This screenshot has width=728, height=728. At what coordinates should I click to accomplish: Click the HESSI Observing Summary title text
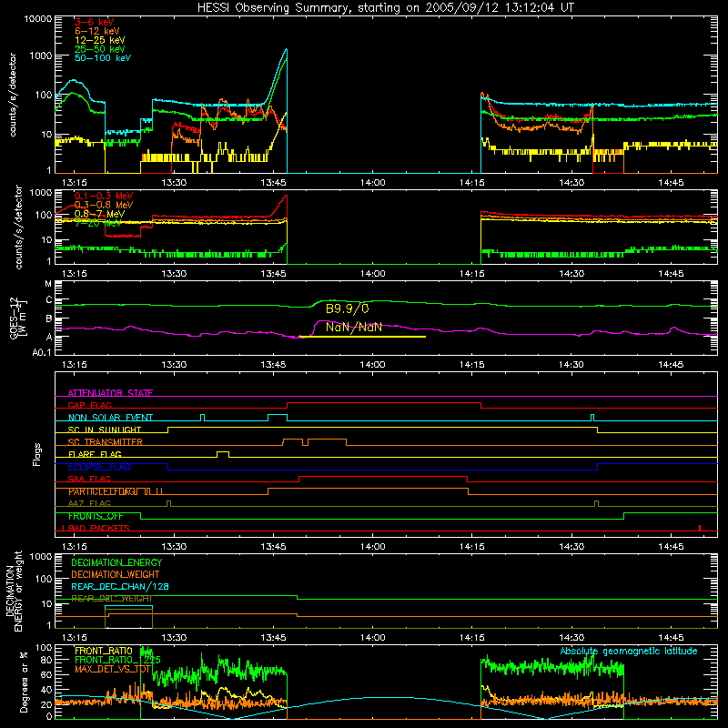pyautogui.click(x=385, y=8)
